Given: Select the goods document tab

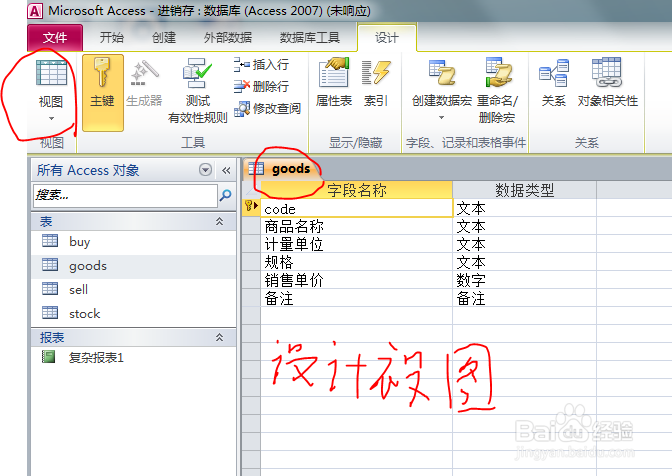Looking at the screenshot, I should [x=283, y=169].
